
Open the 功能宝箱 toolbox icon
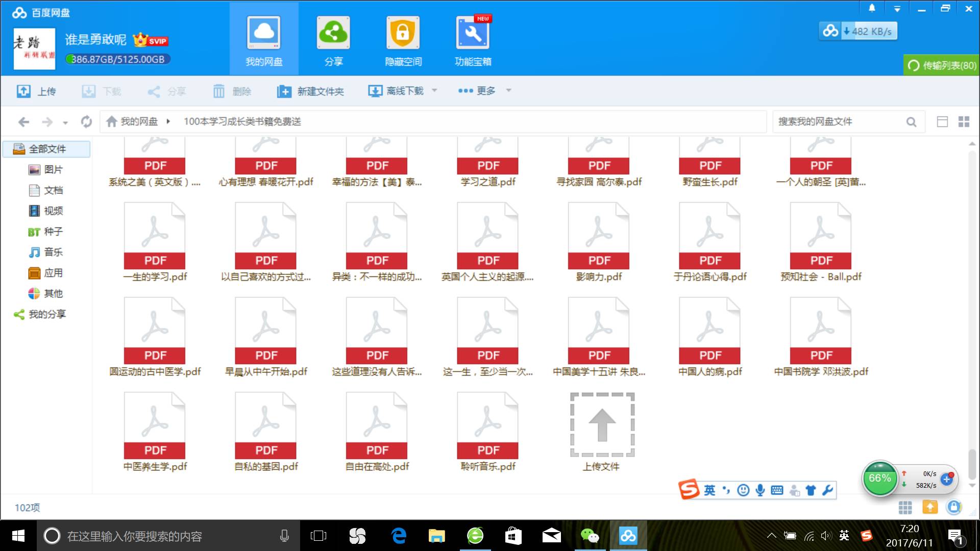pos(472,33)
